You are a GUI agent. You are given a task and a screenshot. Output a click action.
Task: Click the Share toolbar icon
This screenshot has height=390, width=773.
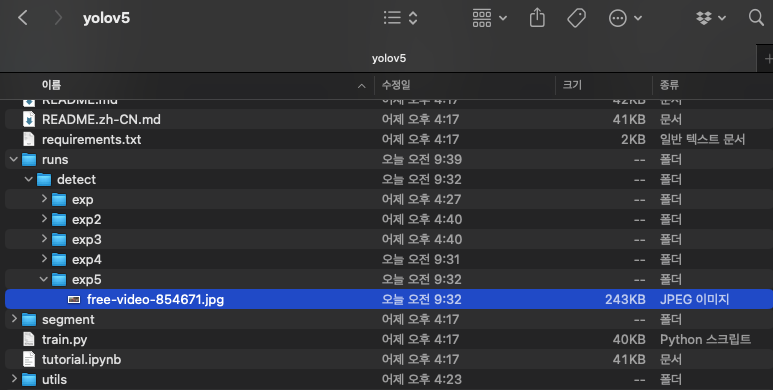coord(537,18)
